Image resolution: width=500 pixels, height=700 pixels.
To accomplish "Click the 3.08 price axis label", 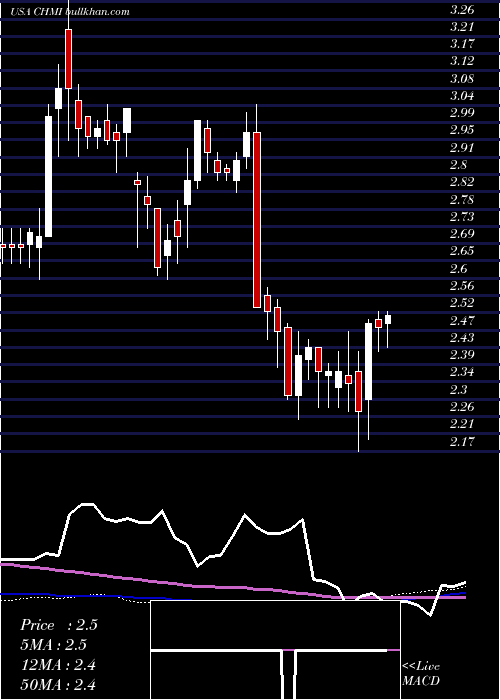I will click(x=462, y=79).
